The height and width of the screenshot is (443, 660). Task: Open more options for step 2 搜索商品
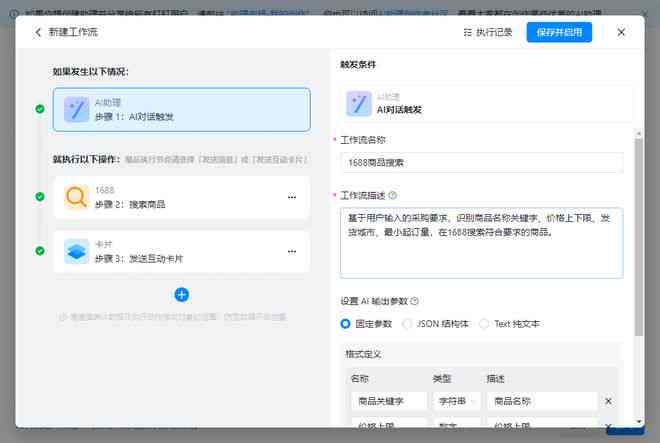point(292,197)
